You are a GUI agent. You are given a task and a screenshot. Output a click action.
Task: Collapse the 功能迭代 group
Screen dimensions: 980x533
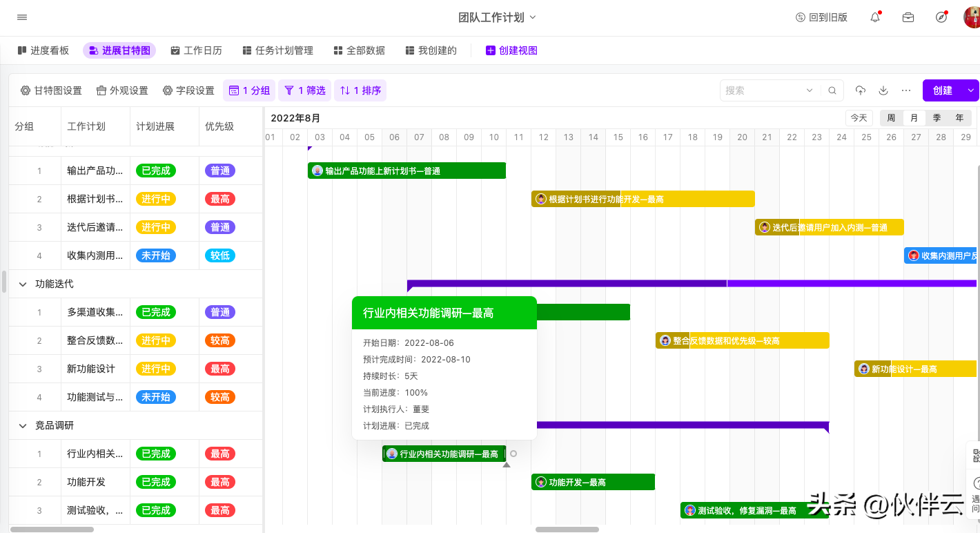tap(23, 284)
